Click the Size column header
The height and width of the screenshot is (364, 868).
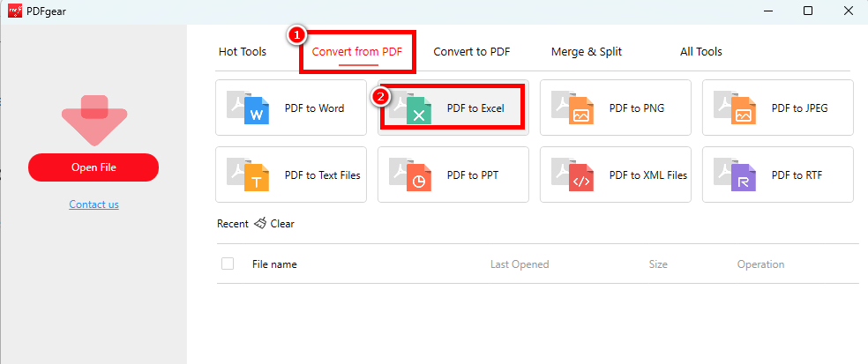point(658,264)
